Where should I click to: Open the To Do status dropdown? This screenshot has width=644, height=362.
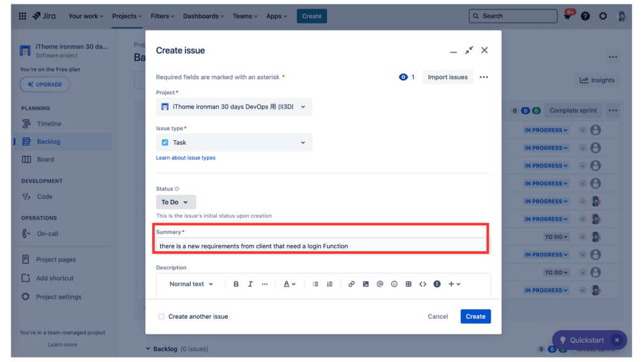(176, 202)
